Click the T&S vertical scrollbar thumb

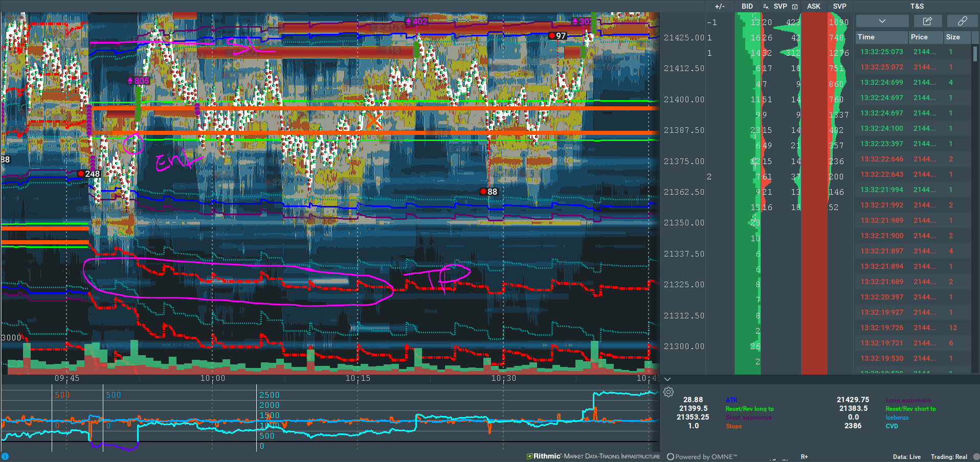975,54
